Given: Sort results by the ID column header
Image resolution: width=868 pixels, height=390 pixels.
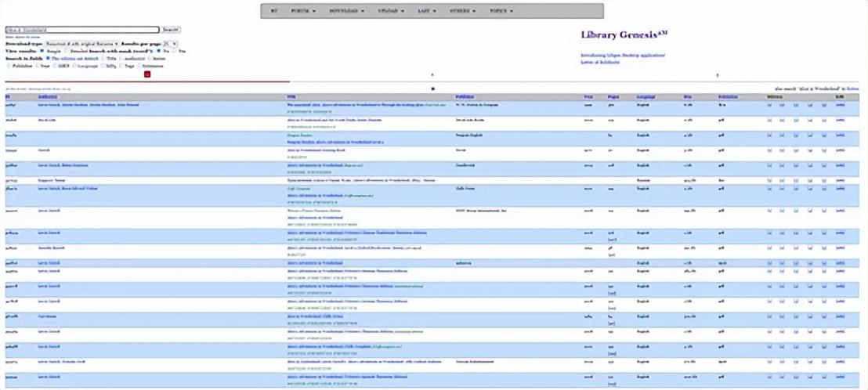Looking at the screenshot, I should [x=7, y=97].
